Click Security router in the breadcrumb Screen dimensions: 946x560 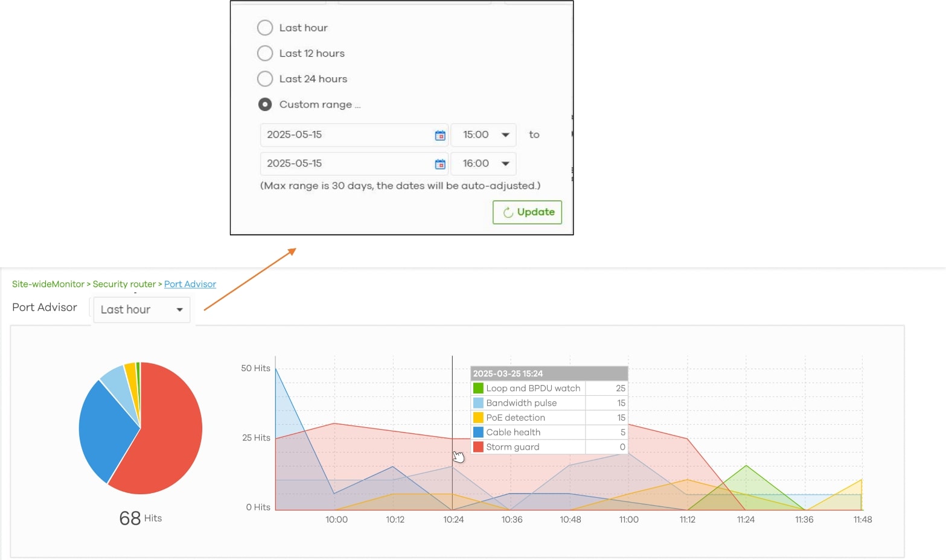124,284
